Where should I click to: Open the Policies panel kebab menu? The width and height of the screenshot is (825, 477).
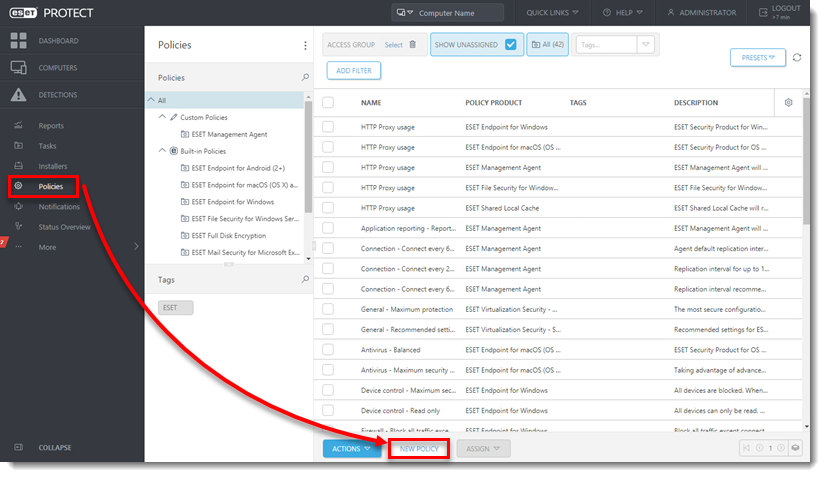point(305,45)
